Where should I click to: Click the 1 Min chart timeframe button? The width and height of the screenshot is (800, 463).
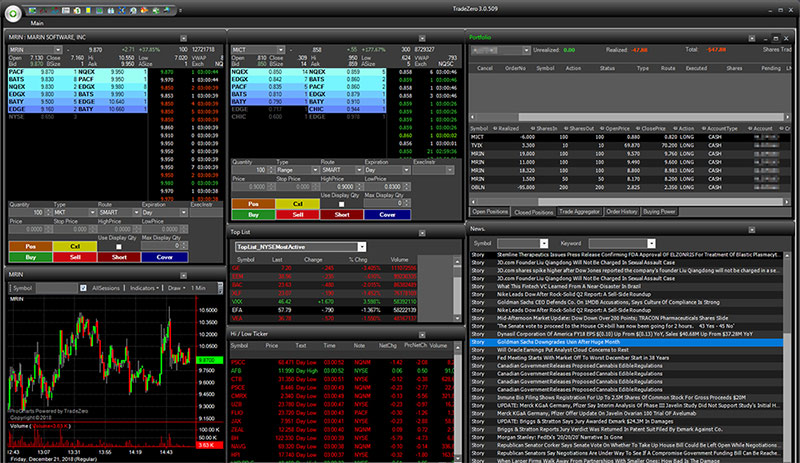198,288
